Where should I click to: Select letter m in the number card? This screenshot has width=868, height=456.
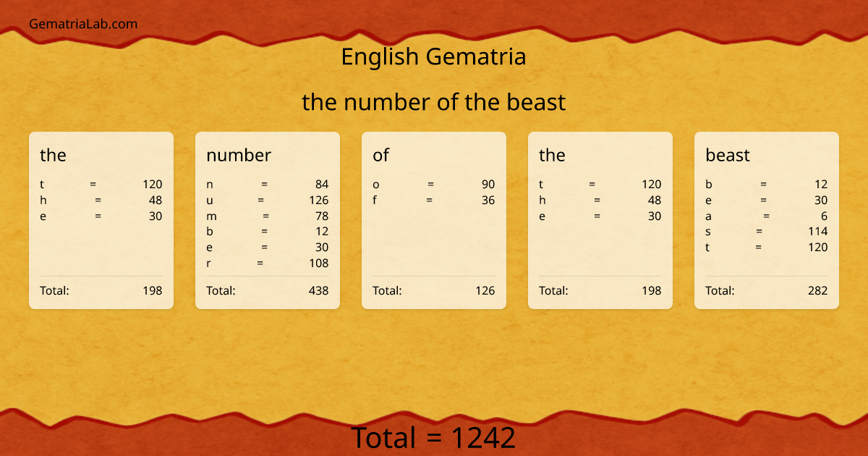tap(211, 216)
